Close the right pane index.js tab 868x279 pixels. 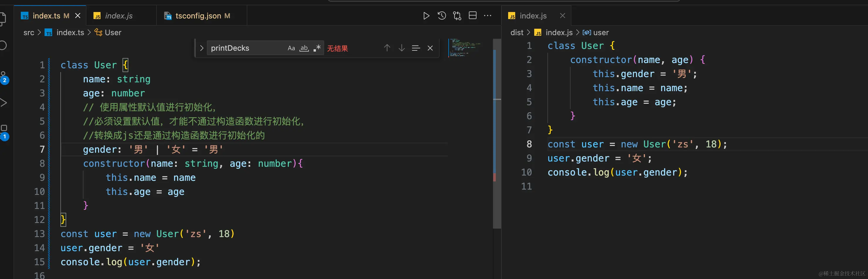click(x=562, y=16)
